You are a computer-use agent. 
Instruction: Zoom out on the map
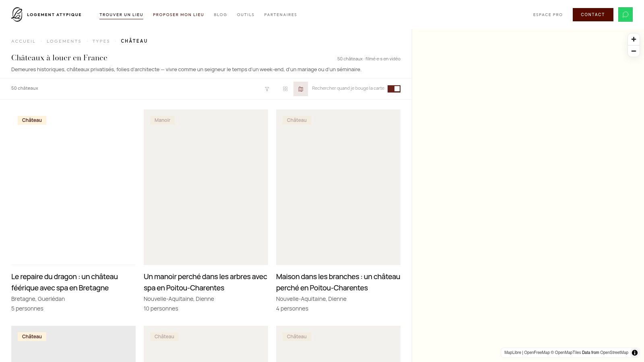point(634,51)
